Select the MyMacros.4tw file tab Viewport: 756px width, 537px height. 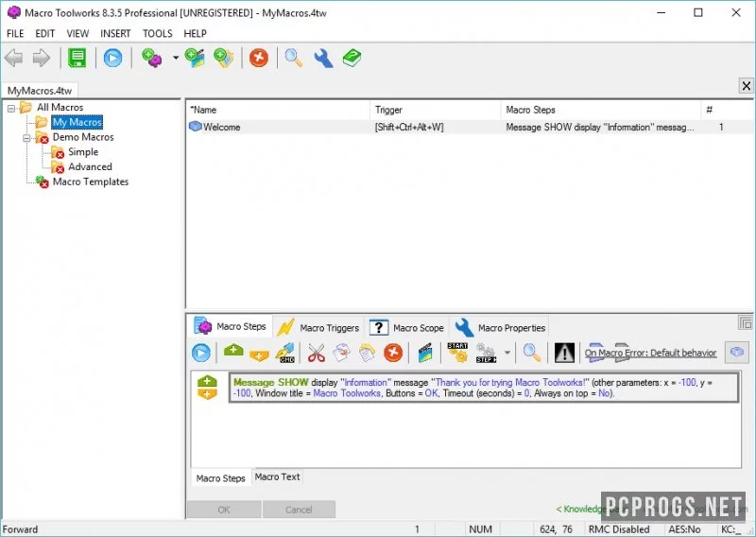[40, 91]
